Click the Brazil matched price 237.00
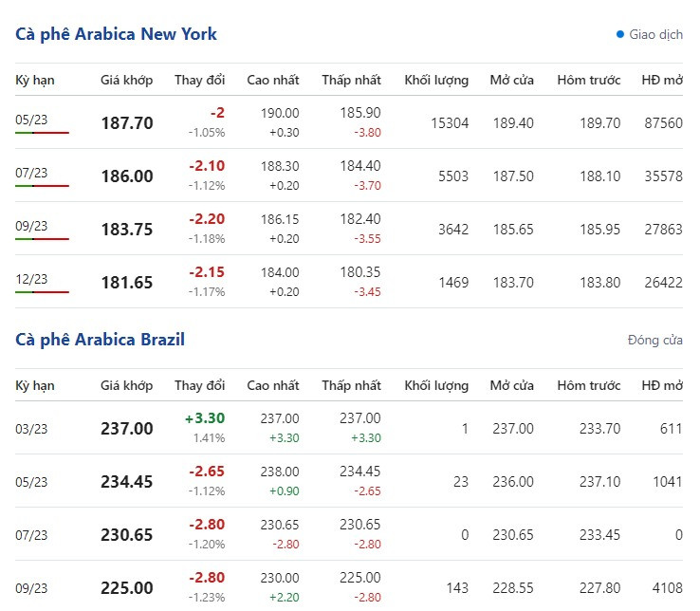The width and height of the screenshot is (700, 611). (127, 428)
